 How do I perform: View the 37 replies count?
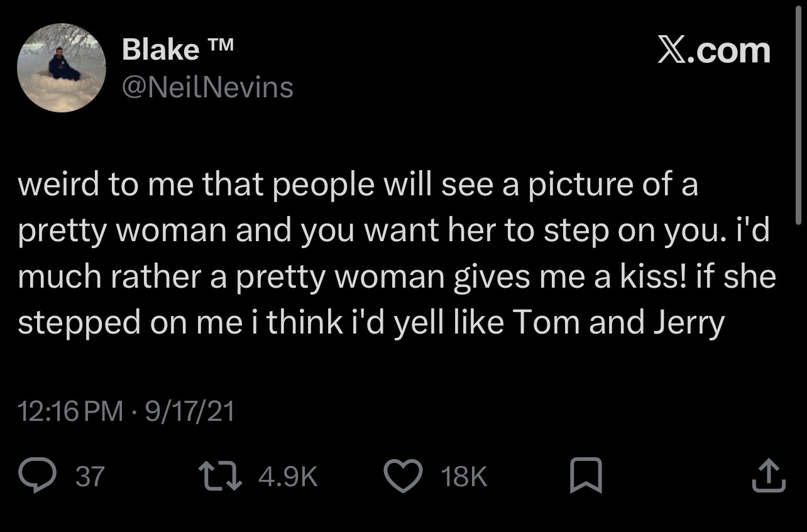(90, 476)
